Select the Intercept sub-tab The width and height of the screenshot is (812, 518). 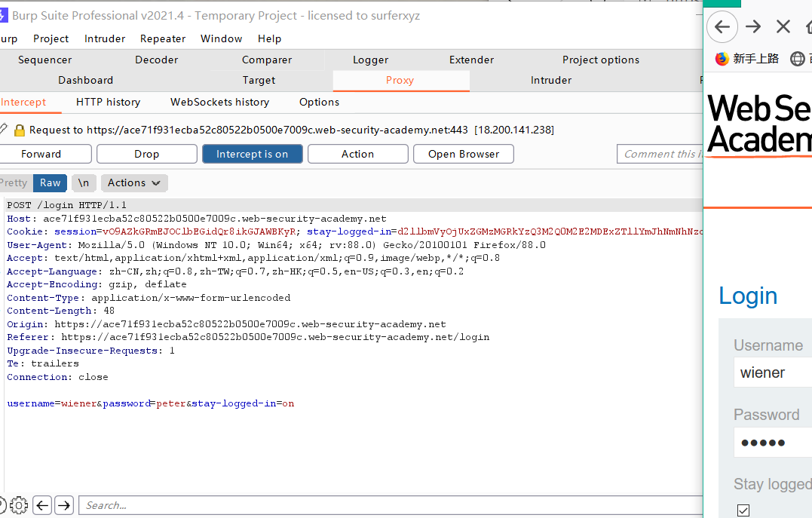point(23,102)
